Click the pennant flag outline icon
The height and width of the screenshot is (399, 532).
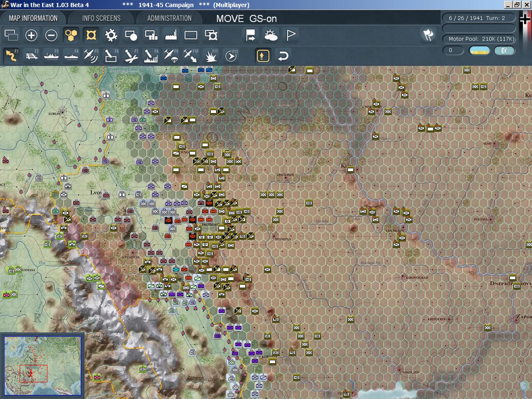291,35
